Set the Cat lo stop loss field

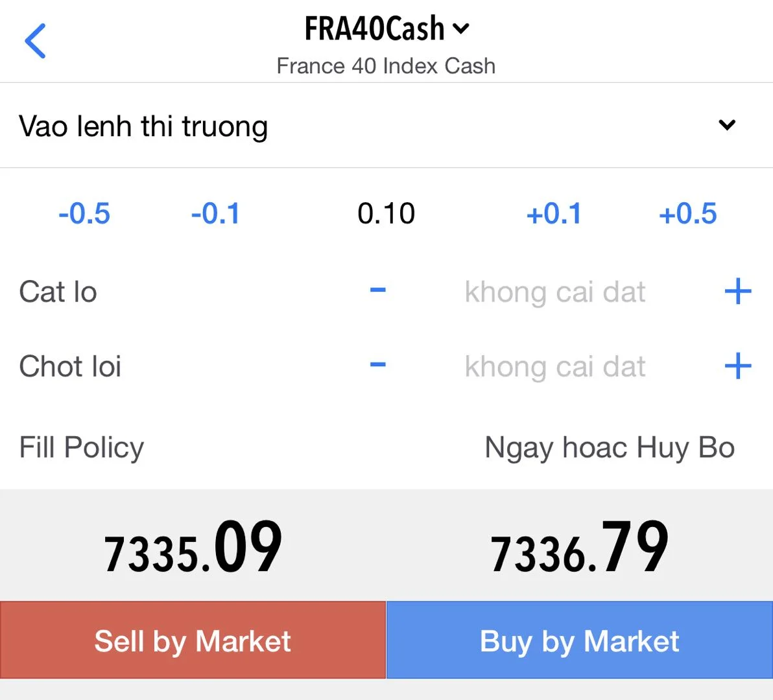[555, 292]
